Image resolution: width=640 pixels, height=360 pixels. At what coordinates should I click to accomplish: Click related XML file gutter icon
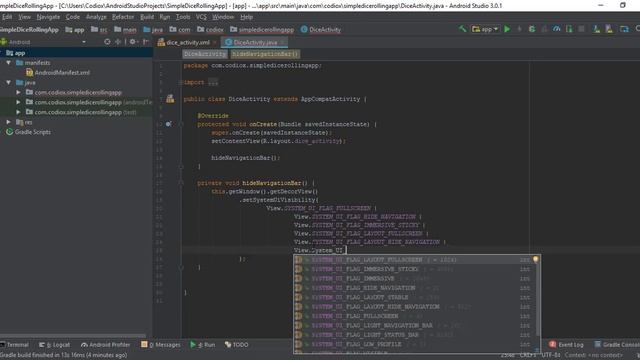pos(170,99)
